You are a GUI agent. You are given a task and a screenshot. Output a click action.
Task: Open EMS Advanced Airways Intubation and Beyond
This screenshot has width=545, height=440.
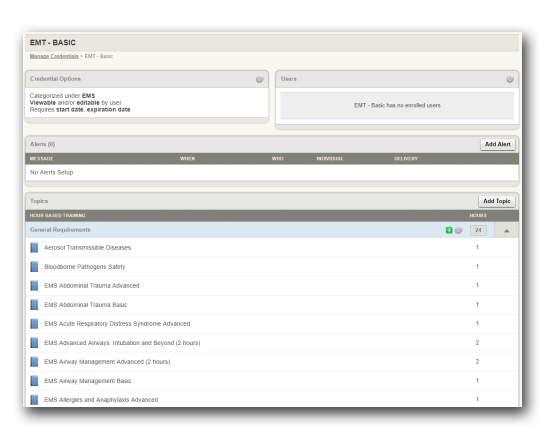(x=122, y=343)
